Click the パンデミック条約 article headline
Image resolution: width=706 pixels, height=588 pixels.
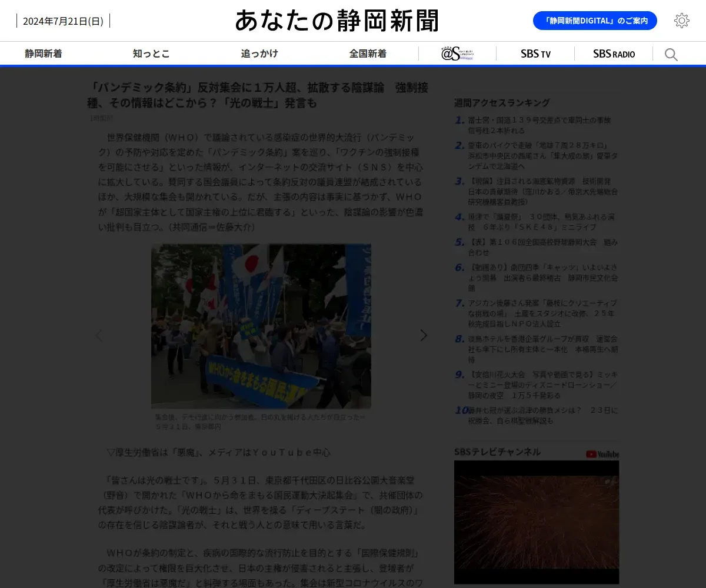258,95
